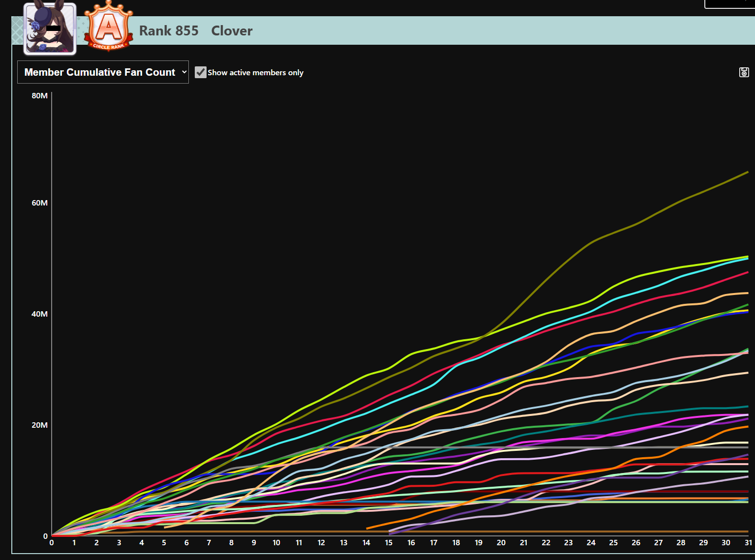Click the Rank 855 text
This screenshot has height=560, width=755.
click(x=169, y=31)
